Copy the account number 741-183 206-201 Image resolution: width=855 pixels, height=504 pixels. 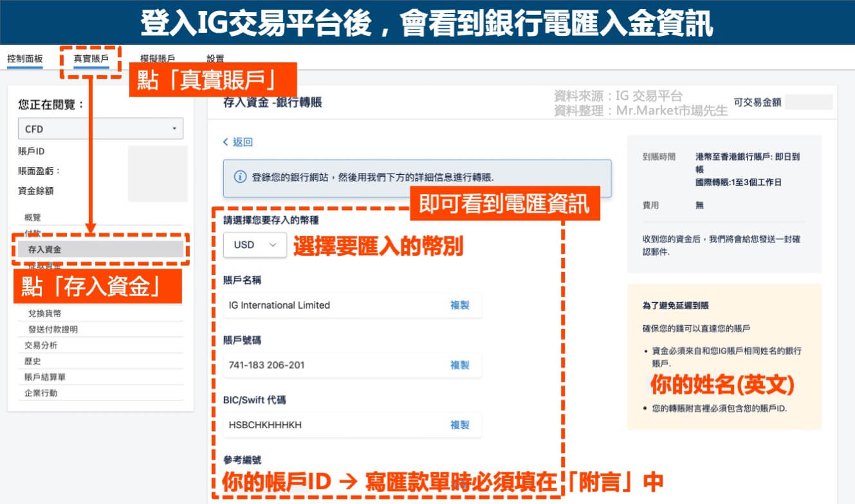click(x=459, y=365)
